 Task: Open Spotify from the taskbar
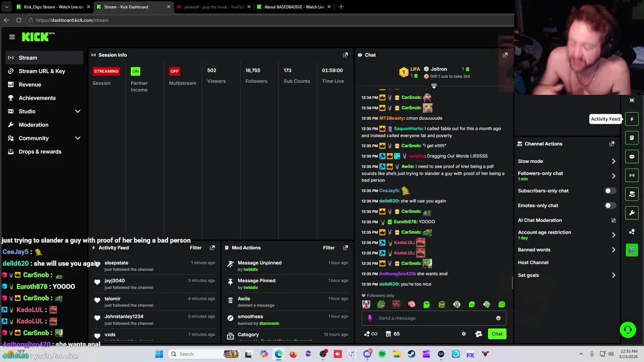click(382, 354)
